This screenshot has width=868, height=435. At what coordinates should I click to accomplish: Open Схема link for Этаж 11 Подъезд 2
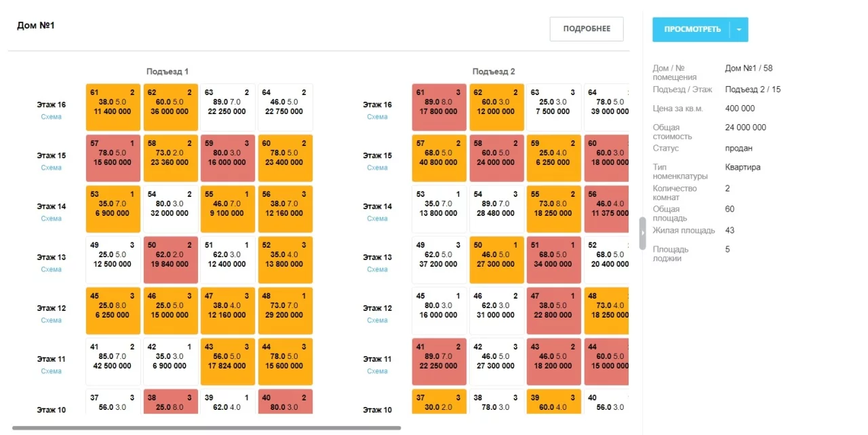377,371
